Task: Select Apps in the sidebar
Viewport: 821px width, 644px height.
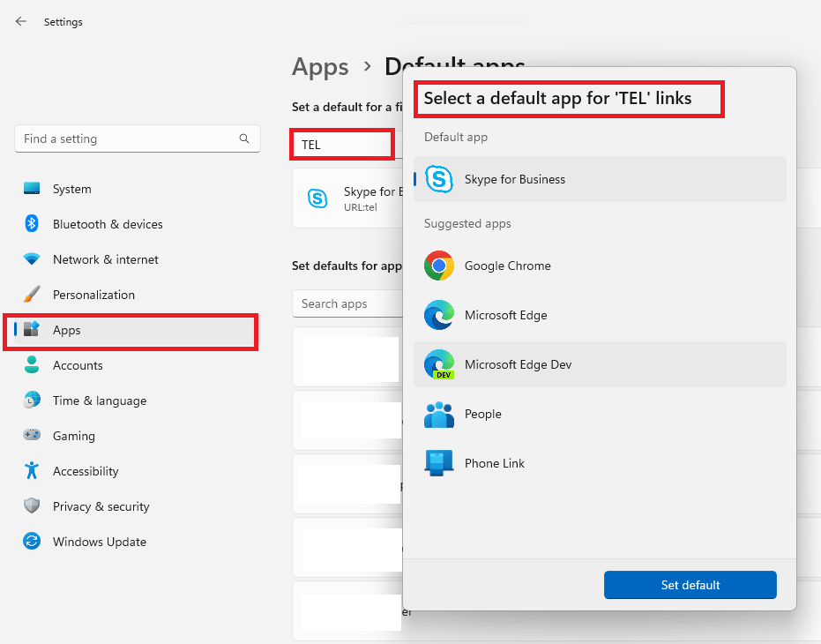Action: (138, 330)
